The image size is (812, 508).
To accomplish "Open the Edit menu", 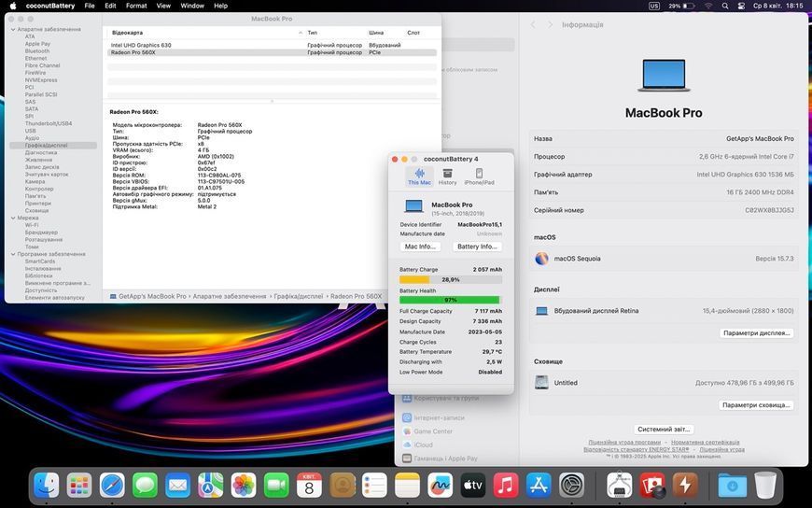I will pos(110,6).
